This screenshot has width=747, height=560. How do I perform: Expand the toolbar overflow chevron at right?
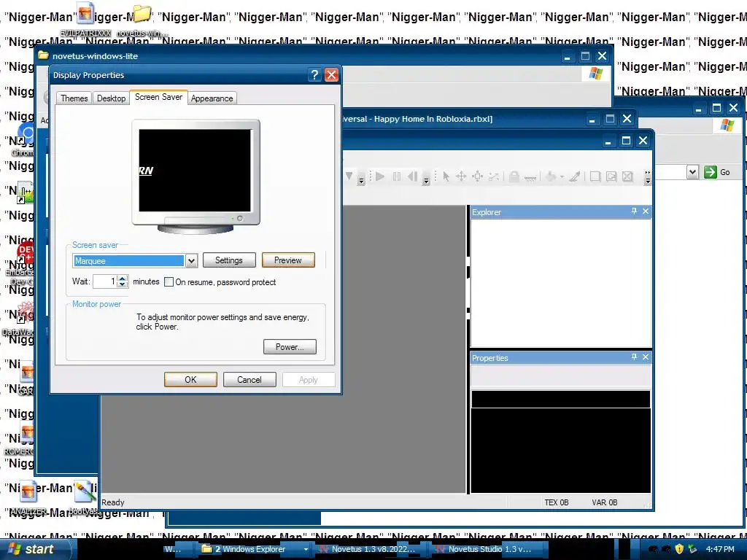(x=647, y=176)
